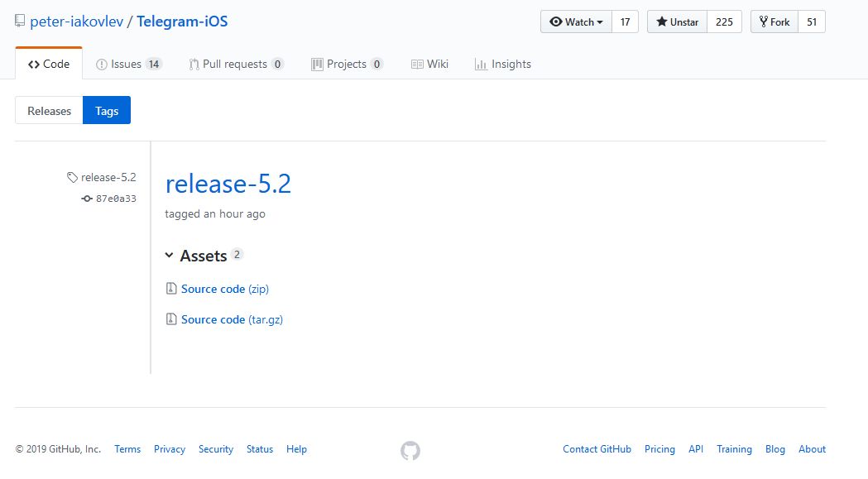Click the Code brackets icon

34,65
